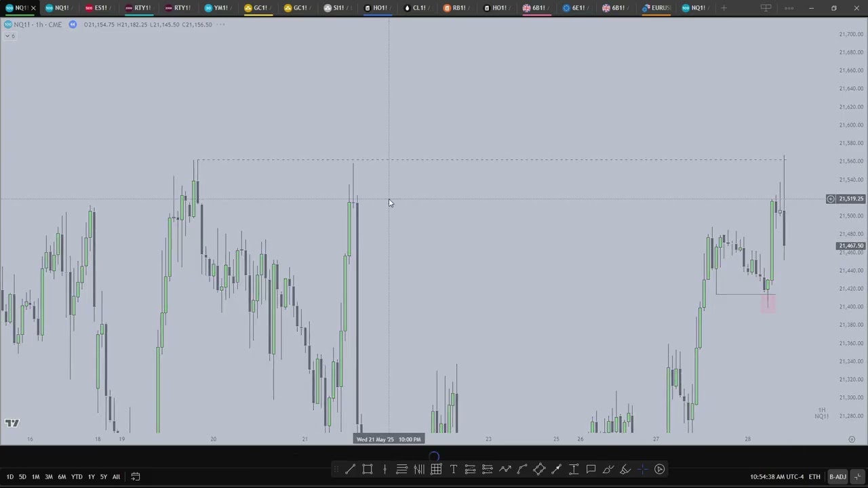This screenshot has height=488, width=868.
Task: Set range to YTD
Action: pos(77,476)
